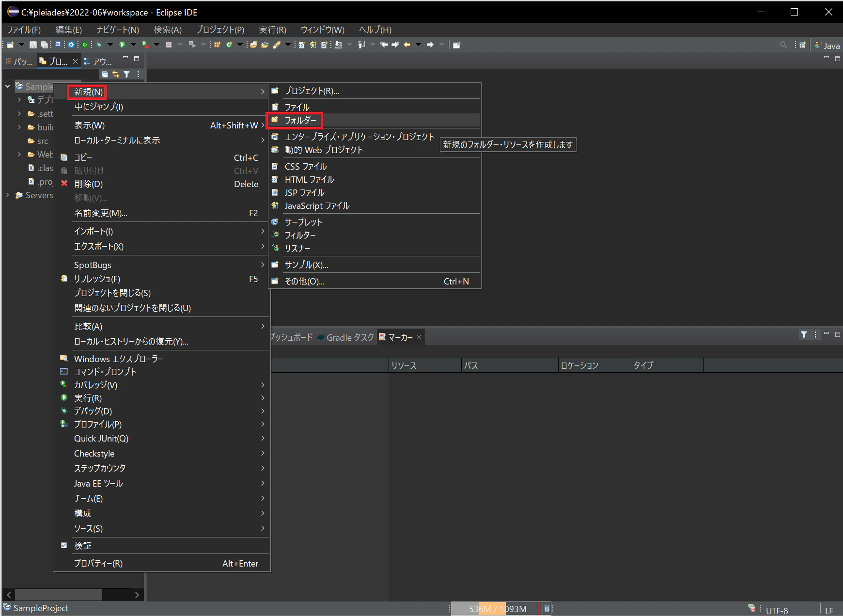Click the Save All toolbar icon
This screenshot has width=843, height=616.
coord(44,45)
